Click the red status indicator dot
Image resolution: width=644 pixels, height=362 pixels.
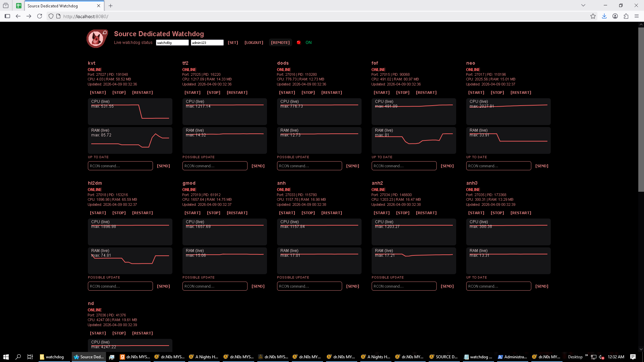click(x=299, y=43)
